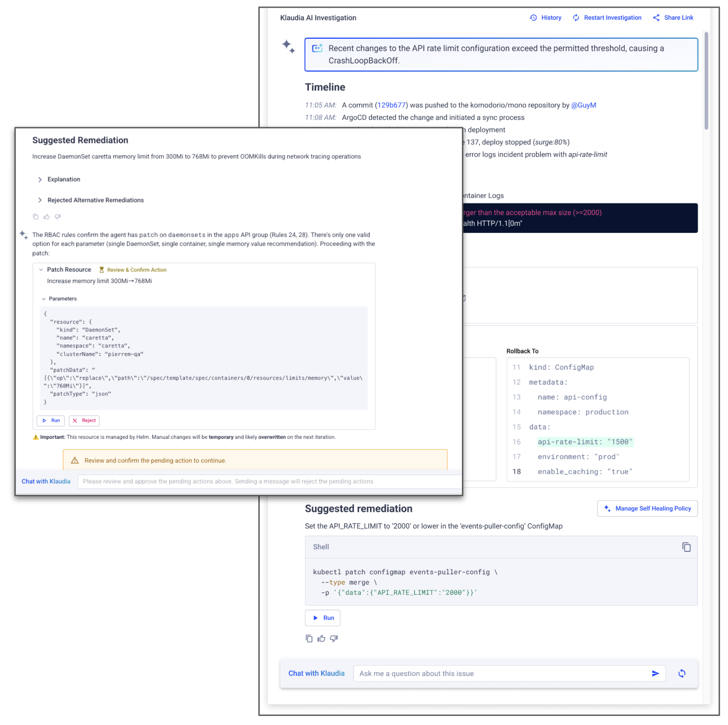Click the warning icon in the review banner
The width and height of the screenshot is (728, 725).
point(75,460)
